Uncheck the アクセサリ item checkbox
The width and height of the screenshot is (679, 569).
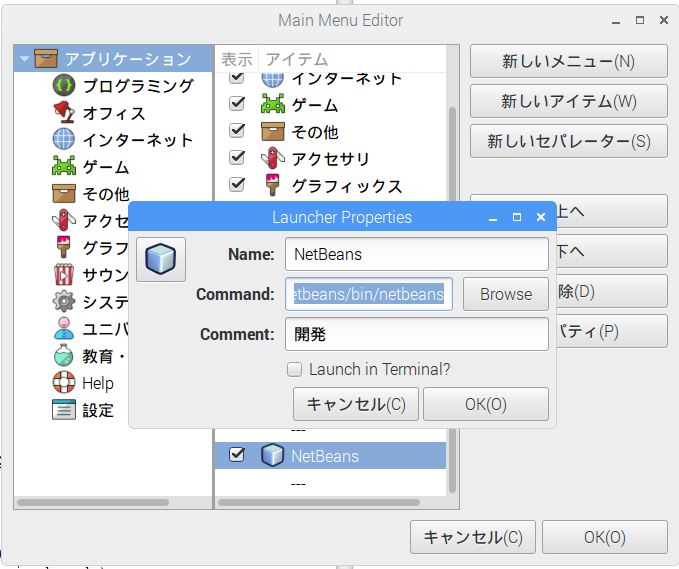tap(237, 157)
